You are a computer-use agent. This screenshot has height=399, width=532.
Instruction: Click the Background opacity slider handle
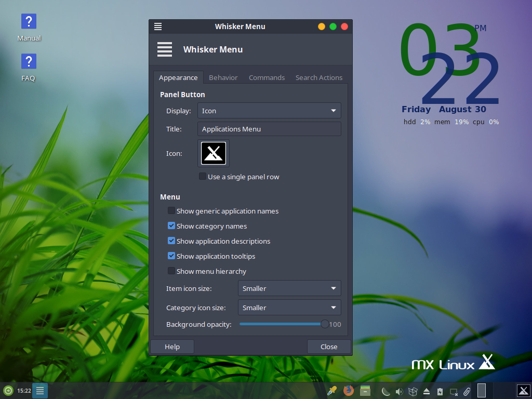click(325, 324)
